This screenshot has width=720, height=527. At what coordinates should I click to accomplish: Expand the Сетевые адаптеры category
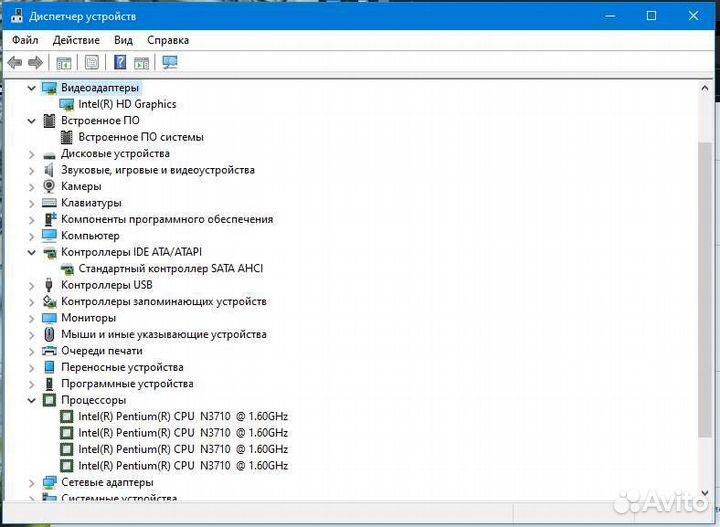coord(32,482)
